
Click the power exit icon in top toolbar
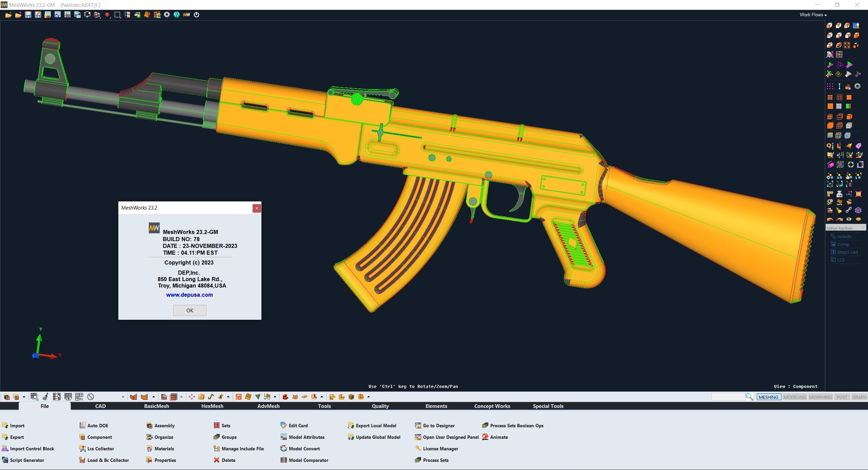[x=197, y=15]
